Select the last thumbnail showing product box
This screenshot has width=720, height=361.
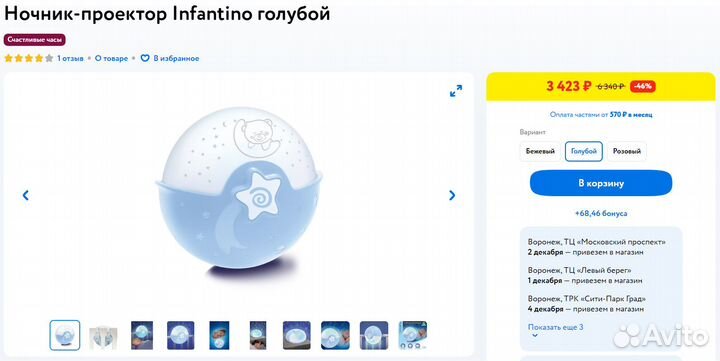[x=413, y=335]
